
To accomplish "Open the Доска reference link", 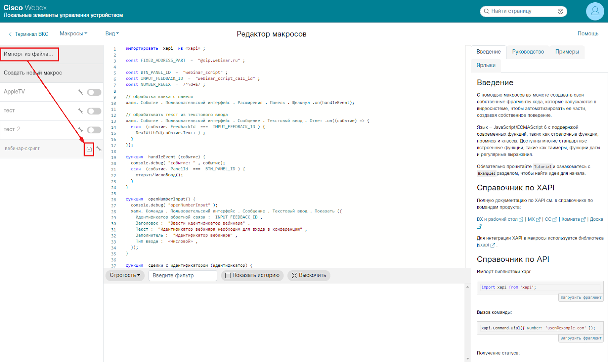I will click(x=597, y=219).
